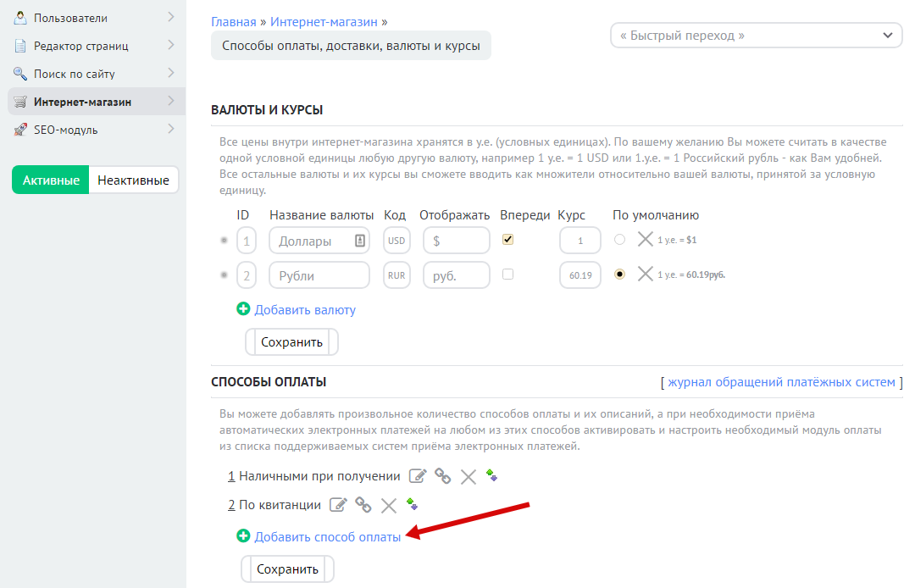Switch to the 'Неактивные' tab
This screenshot has height=588, width=915.
[133, 180]
